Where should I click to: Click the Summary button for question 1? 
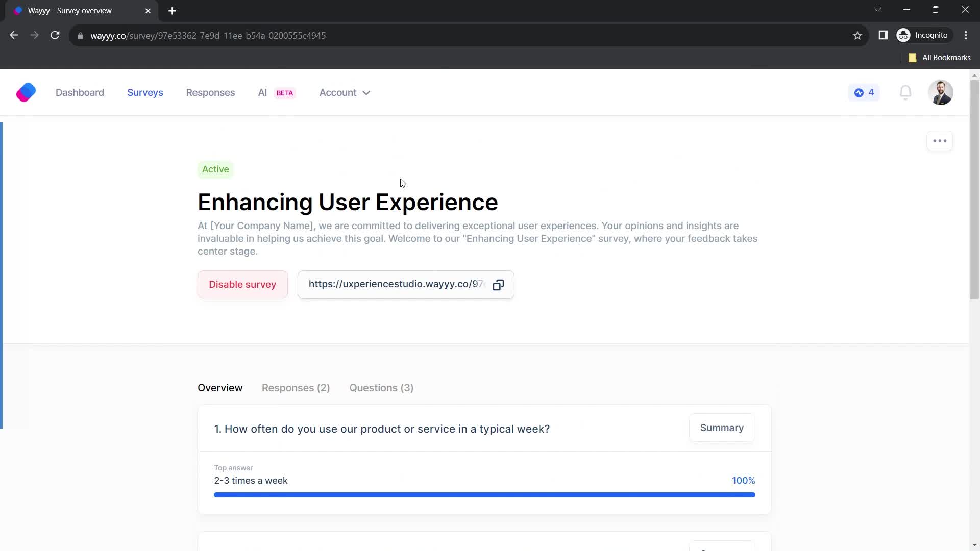click(x=722, y=427)
